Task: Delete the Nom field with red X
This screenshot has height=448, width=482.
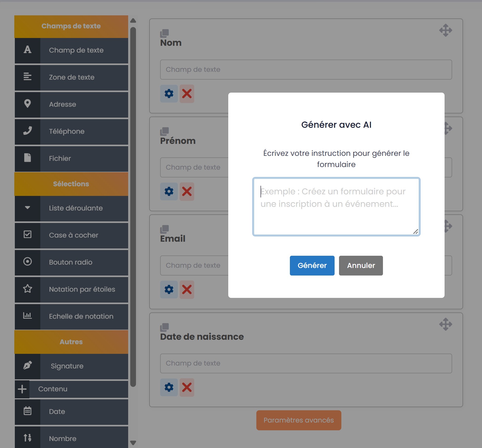Action: point(187,93)
